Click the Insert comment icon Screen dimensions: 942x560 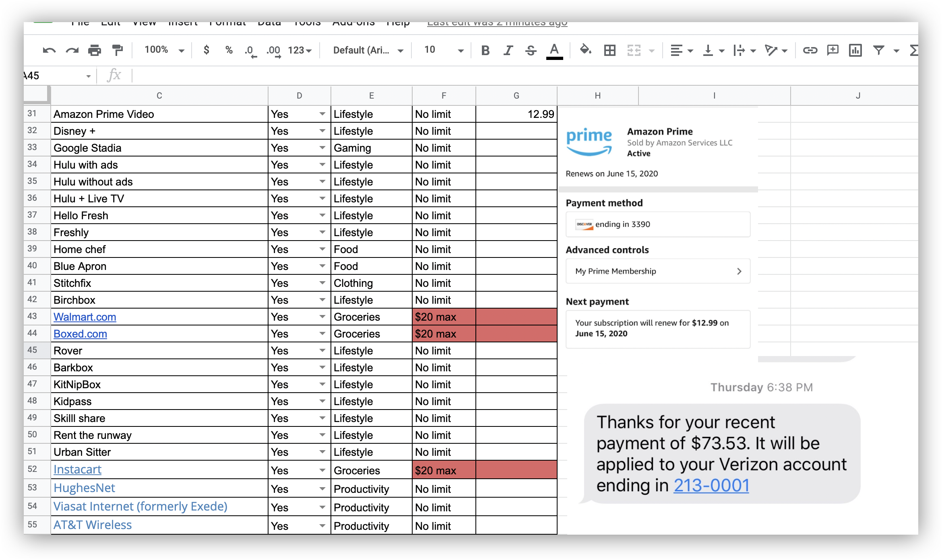[833, 50]
